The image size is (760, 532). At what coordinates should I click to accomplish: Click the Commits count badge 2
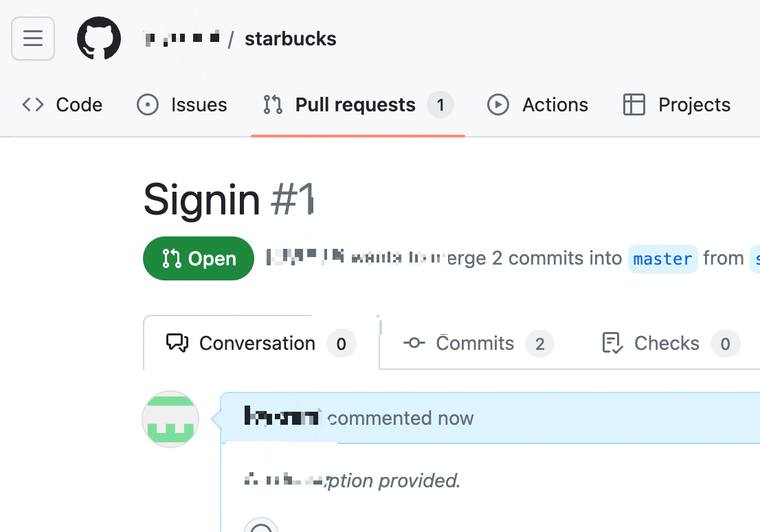(x=540, y=344)
